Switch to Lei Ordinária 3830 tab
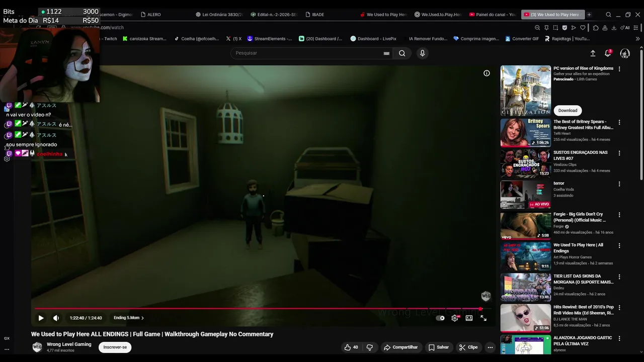The height and width of the screenshot is (362, 644). [x=219, y=15]
